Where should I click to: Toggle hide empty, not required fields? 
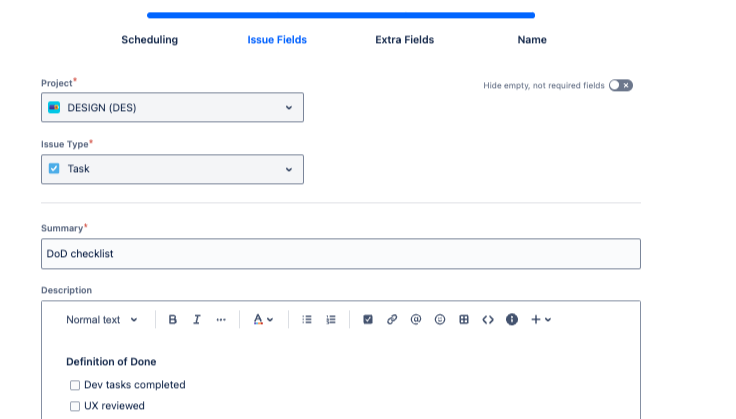click(620, 86)
